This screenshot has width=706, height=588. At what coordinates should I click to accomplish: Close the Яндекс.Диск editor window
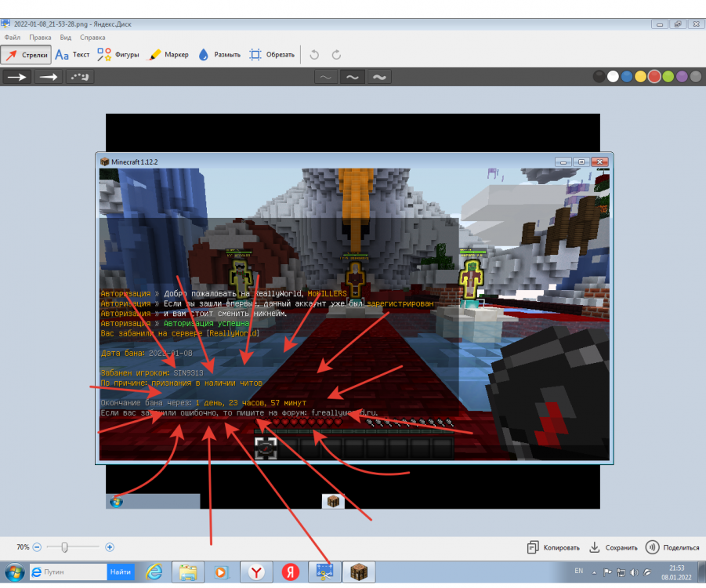pos(696,24)
